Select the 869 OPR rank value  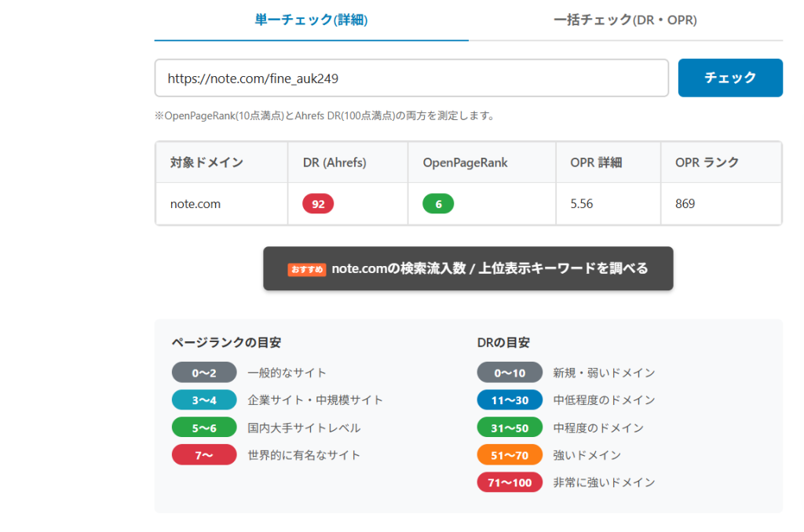685,204
